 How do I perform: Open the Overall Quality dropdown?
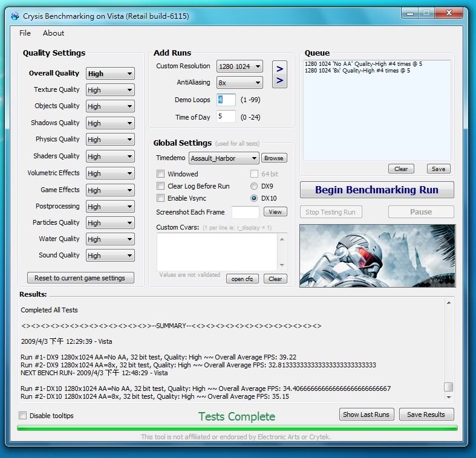tap(110, 74)
